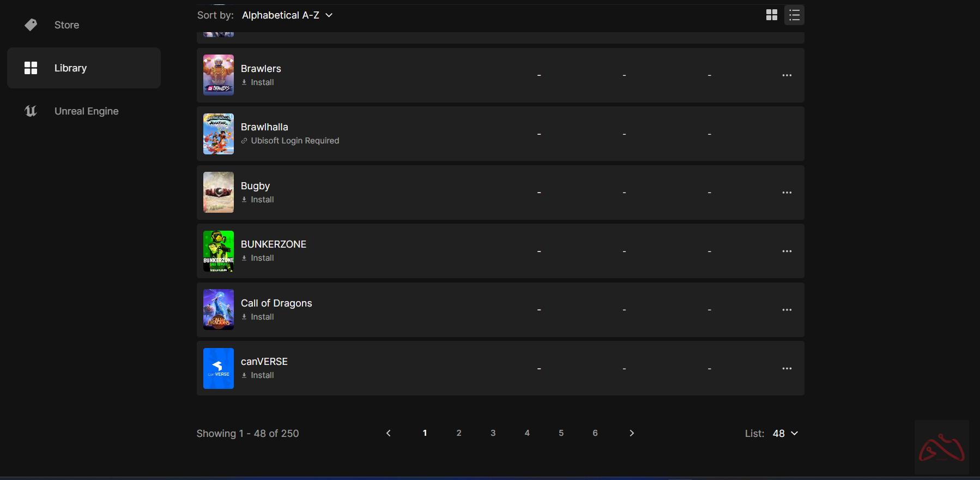Viewport: 980px width, 480px height.
Task: Open more options for canVERSE
Action: tap(787, 369)
